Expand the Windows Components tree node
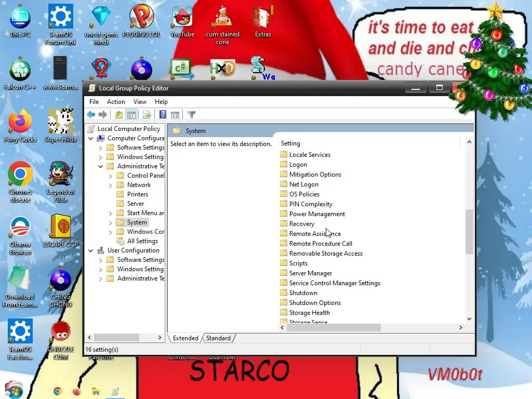 [x=110, y=232]
